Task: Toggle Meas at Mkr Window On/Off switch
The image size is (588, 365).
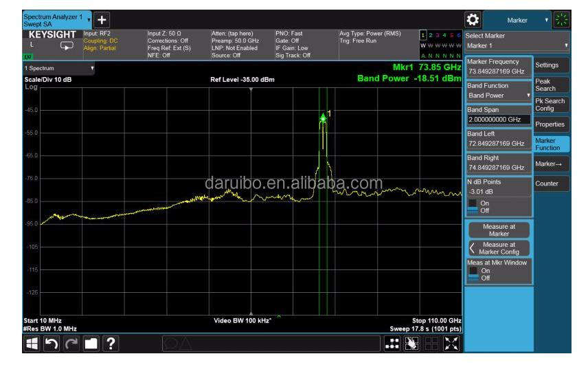Action: pyautogui.click(x=473, y=274)
